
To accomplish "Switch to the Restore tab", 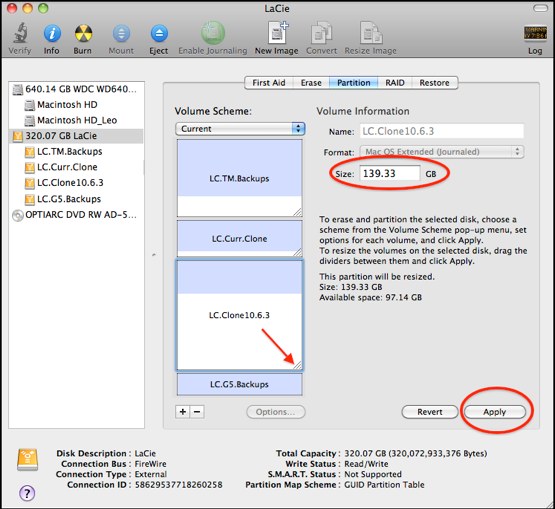I will pyautogui.click(x=434, y=83).
